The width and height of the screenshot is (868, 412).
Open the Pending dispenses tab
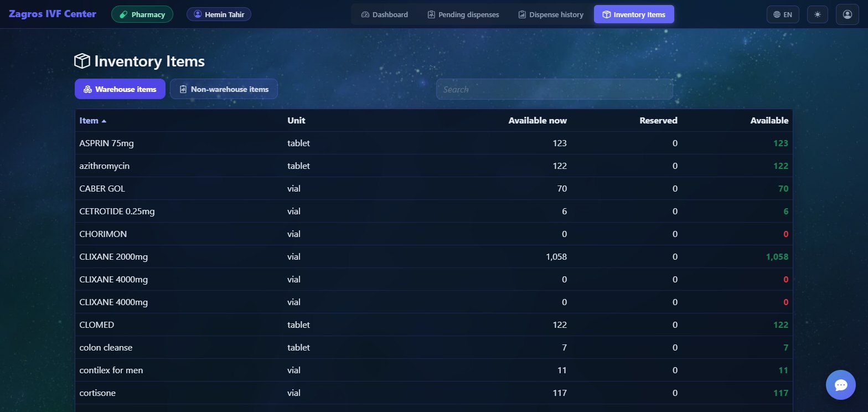click(x=463, y=14)
